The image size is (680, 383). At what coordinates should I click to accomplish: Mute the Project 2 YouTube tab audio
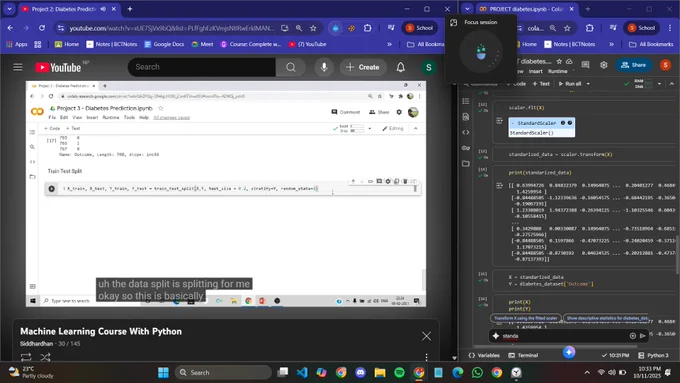[103, 9]
